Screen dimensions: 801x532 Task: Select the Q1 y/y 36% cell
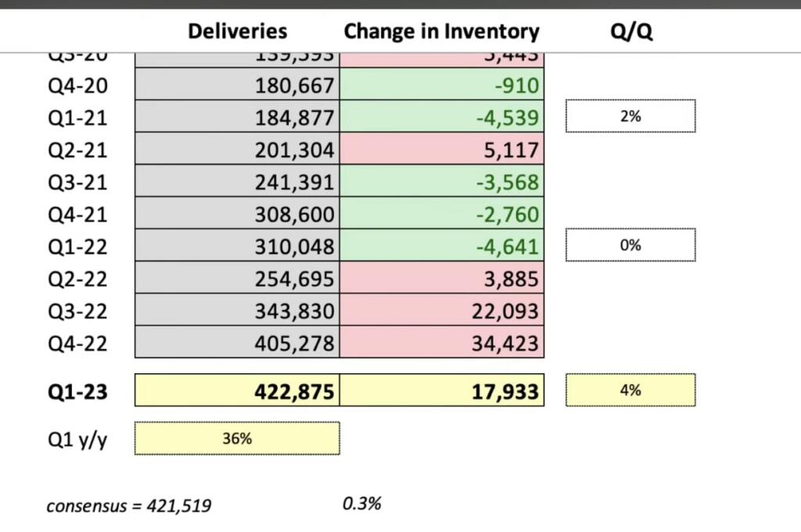[237, 439]
